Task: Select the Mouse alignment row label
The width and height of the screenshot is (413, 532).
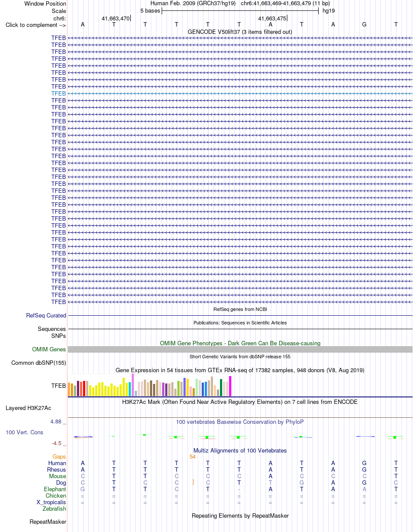Action: point(58,476)
